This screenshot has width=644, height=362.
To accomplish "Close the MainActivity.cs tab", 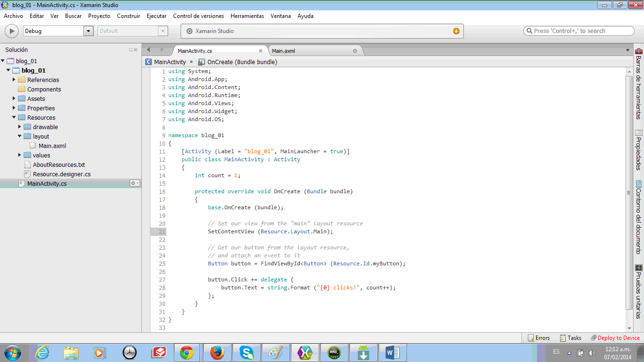I will pyautogui.click(x=261, y=51).
